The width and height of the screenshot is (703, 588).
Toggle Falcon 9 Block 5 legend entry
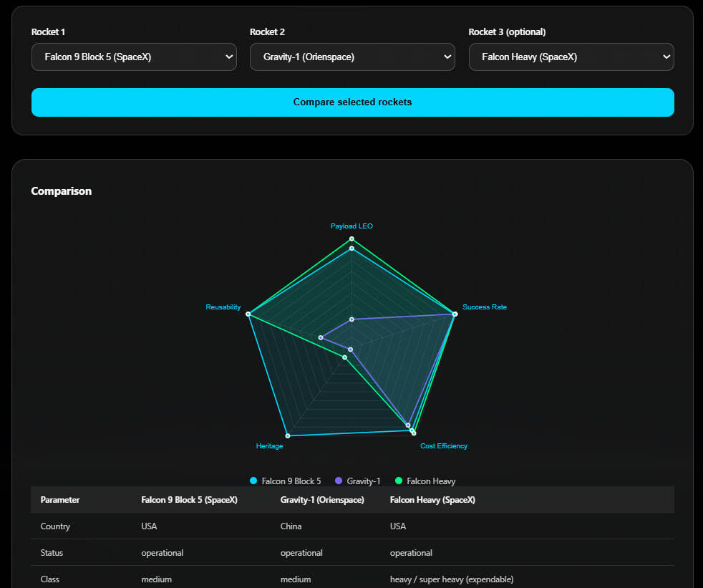point(286,481)
